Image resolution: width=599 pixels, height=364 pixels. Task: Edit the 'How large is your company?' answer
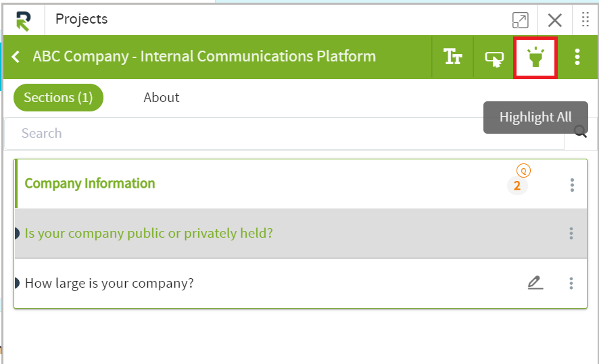point(535,283)
